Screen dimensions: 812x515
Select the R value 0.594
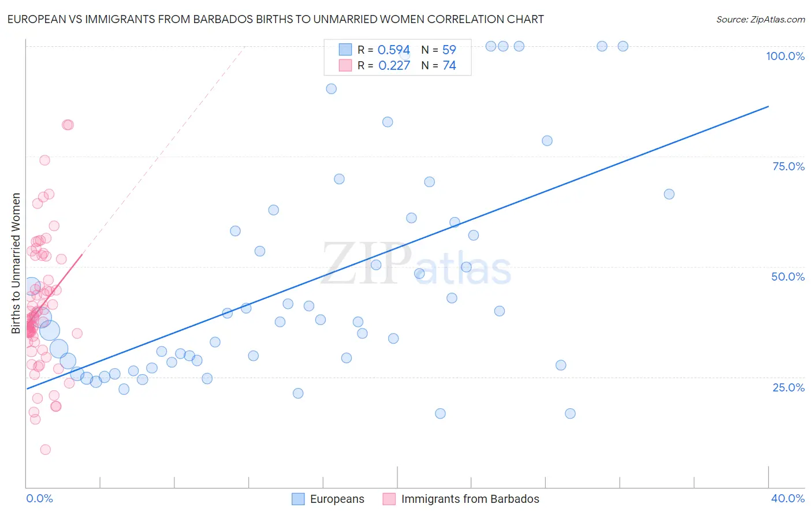tap(393, 50)
